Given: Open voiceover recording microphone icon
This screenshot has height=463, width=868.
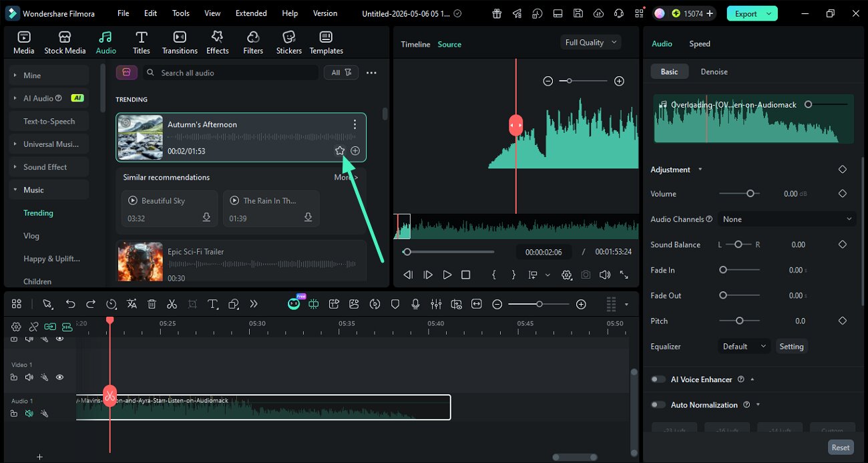Looking at the screenshot, I should [415, 304].
